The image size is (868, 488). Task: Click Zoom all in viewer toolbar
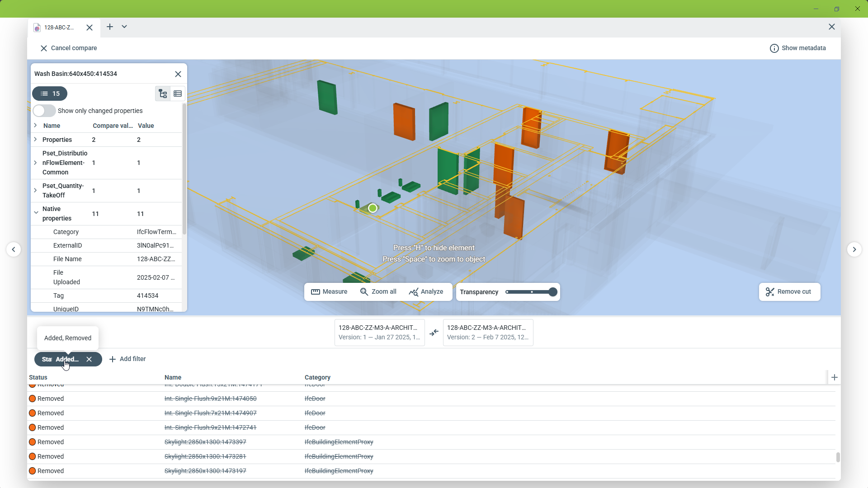coord(378,291)
